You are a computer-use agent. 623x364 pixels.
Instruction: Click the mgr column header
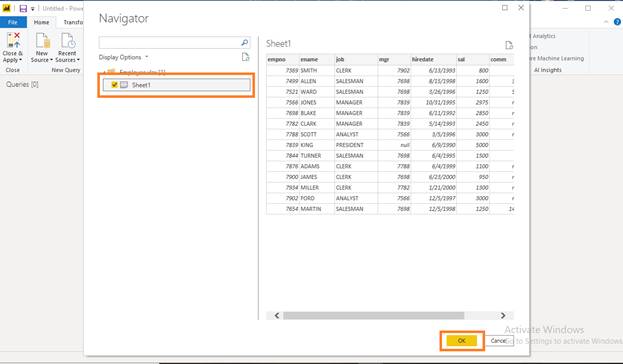click(x=394, y=59)
